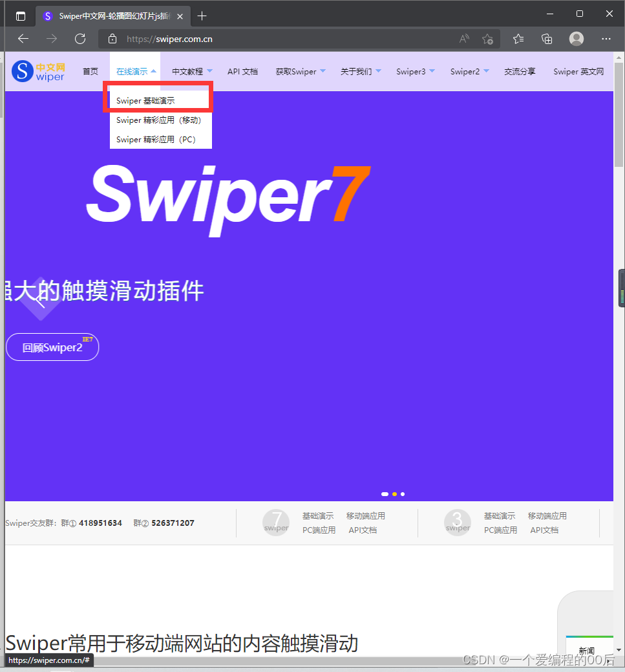625x672 pixels.
Task: Select the Swiper 基础演示 menu entry
Action: click(x=145, y=101)
